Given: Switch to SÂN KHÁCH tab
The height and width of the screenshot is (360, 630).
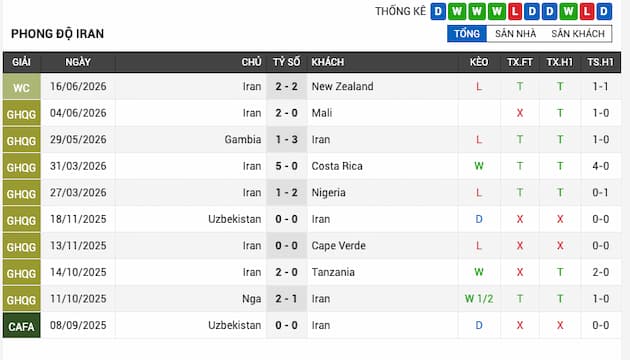Looking at the screenshot, I should tap(578, 34).
